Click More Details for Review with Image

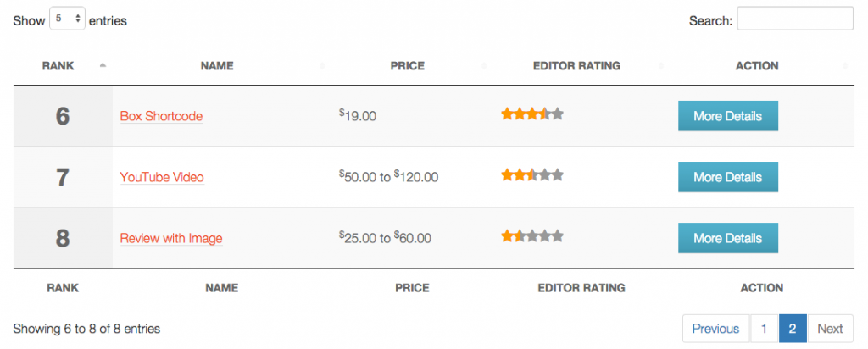click(728, 238)
